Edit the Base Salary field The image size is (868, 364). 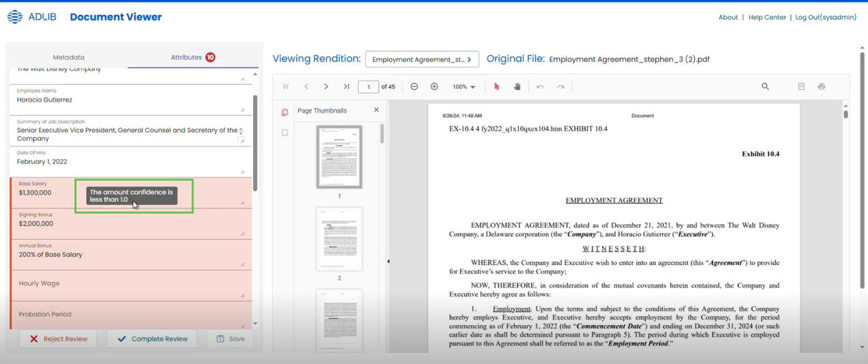coord(131,193)
